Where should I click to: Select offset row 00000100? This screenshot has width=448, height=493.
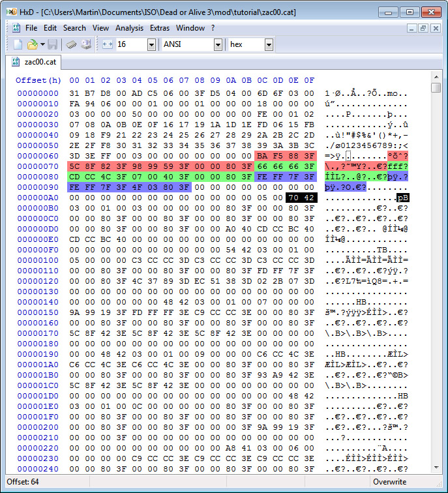click(x=38, y=260)
